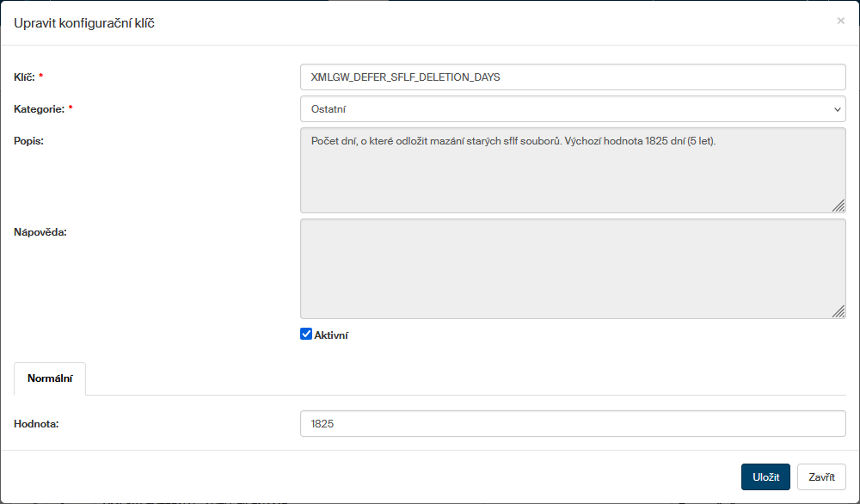This screenshot has height=504, width=860.
Task: Click the Nápověda field label
Action: click(x=40, y=231)
